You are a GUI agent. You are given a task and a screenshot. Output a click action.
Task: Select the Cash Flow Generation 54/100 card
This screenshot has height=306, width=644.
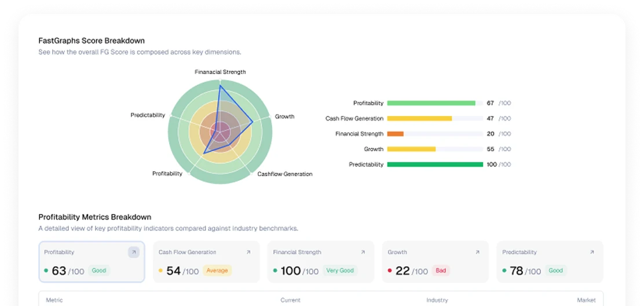click(x=206, y=261)
